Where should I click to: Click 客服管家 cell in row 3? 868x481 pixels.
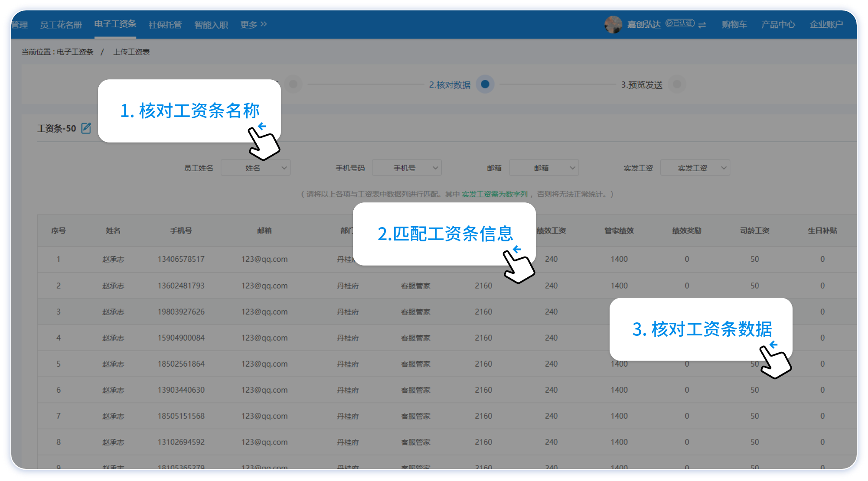pos(416,312)
